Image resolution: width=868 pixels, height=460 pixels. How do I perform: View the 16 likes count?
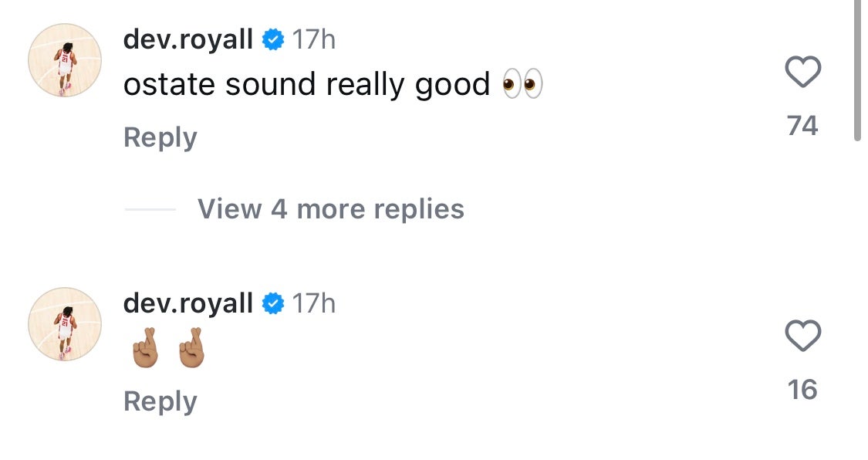[802, 390]
